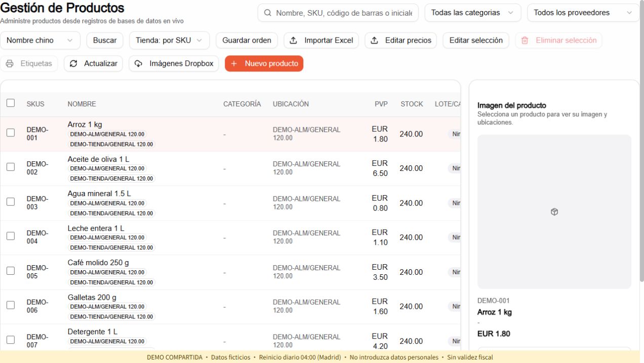Select product Detergente 1 L
Screen dimensions: 644x363
(93, 332)
